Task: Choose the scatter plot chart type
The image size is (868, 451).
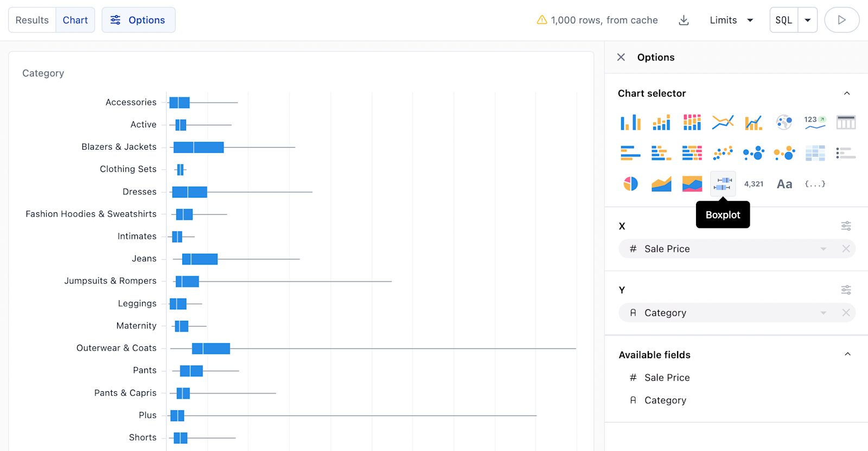Action: click(x=723, y=154)
